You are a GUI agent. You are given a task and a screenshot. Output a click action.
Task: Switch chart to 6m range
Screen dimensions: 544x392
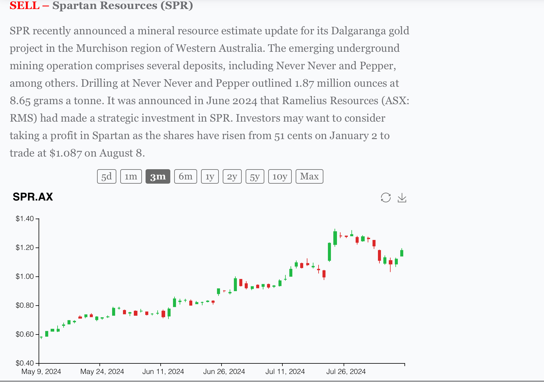[x=186, y=176]
